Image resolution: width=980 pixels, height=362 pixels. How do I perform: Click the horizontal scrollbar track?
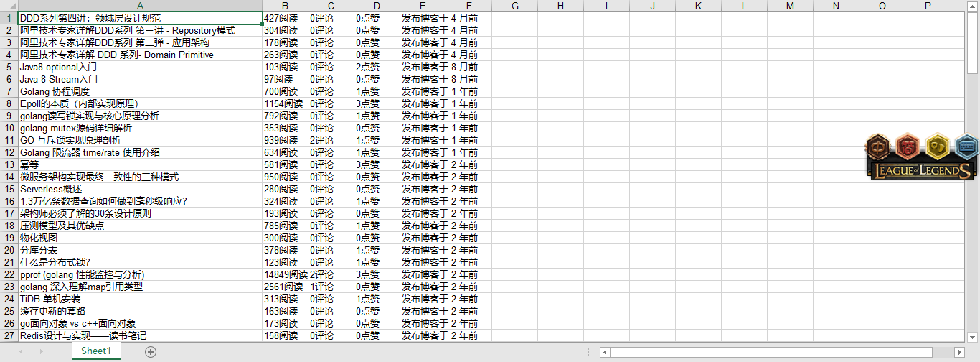[x=782, y=352]
